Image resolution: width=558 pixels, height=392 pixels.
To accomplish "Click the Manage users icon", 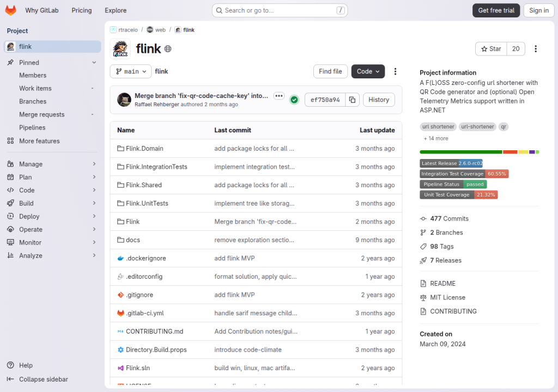I will pyautogui.click(x=10, y=164).
